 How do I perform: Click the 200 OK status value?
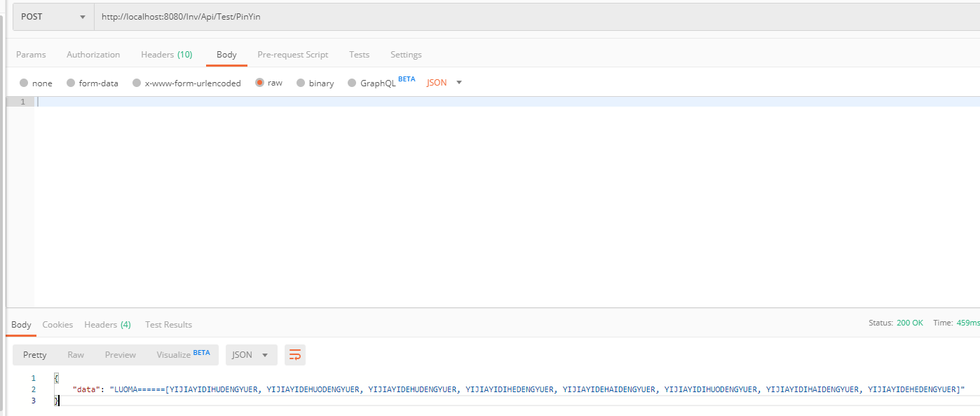(910, 323)
